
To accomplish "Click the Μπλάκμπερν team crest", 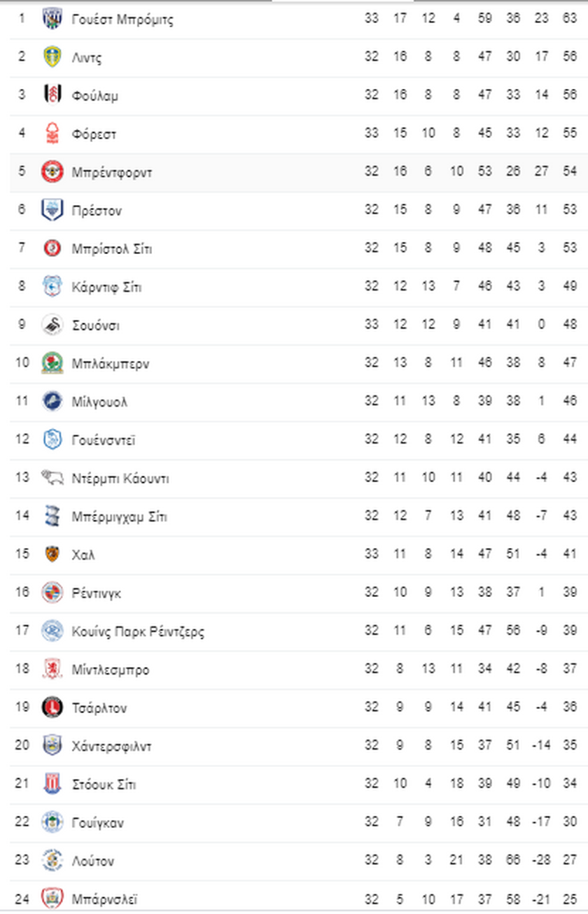I will point(52,363).
